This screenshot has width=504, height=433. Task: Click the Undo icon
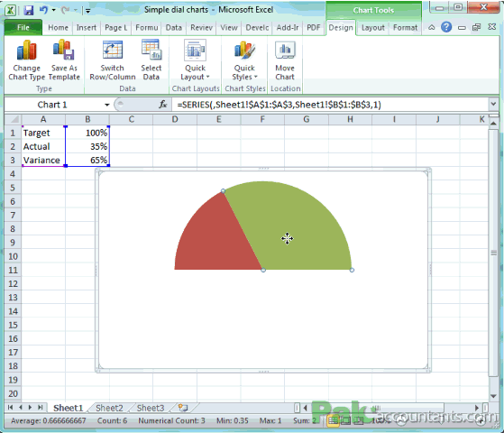pos(43,10)
